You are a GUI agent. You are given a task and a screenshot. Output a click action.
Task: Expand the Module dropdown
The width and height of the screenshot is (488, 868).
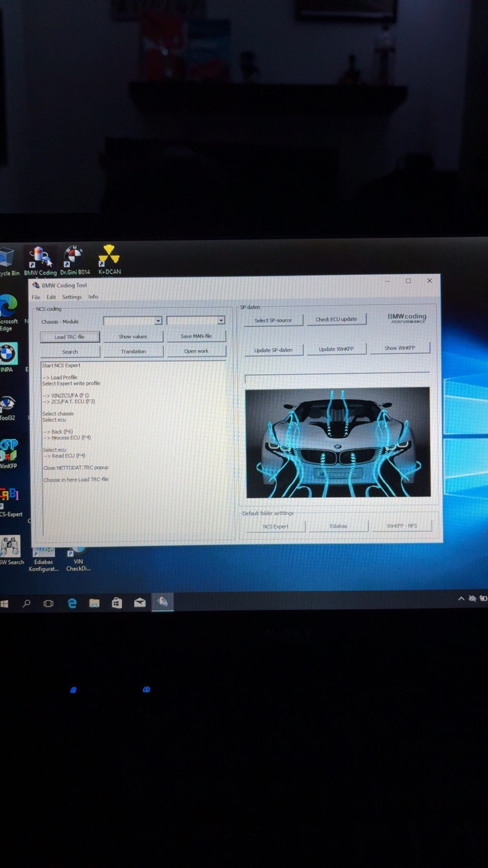tap(221, 320)
